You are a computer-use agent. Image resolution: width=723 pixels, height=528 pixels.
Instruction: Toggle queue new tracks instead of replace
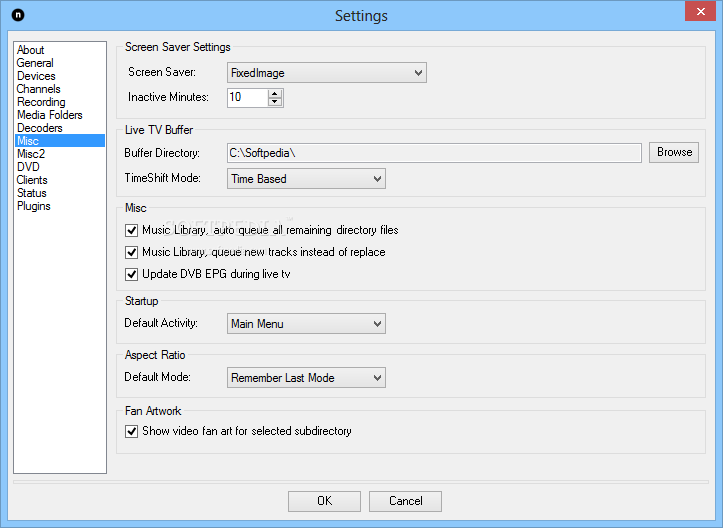pyautogui.click(x=131, y=252)
